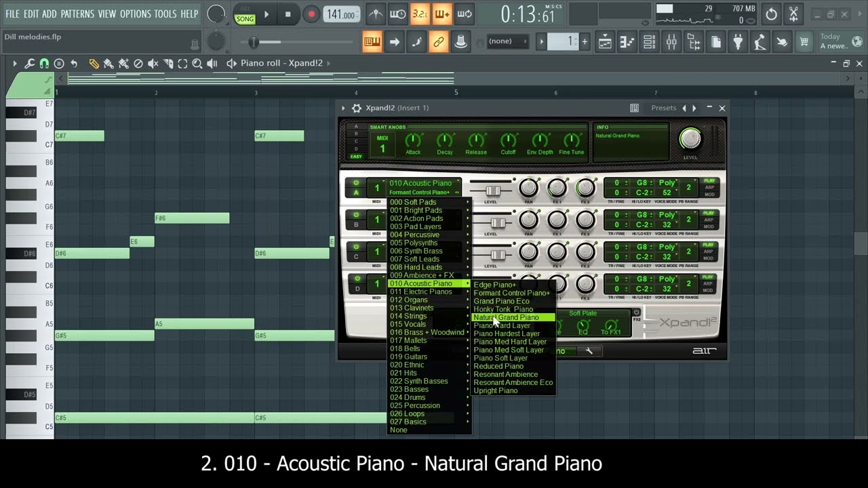Screen dimensions: 868x488
Task: Open the OPTIONS menu
Action: pyautogui.click(x=135, y=14)
